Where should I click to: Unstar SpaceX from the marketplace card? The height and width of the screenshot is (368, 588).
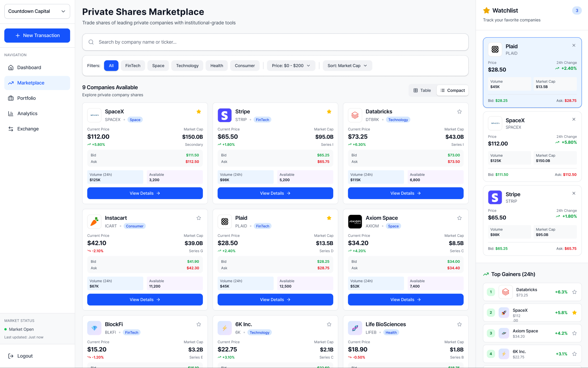199,112
